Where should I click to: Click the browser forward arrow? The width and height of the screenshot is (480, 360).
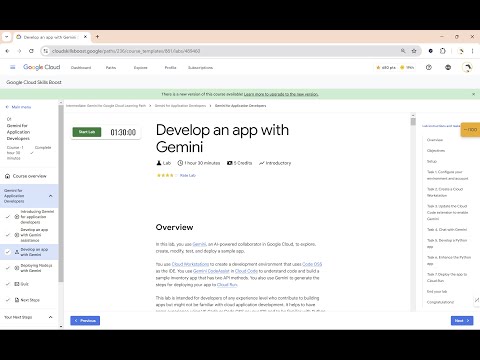[x=19, y=51]
